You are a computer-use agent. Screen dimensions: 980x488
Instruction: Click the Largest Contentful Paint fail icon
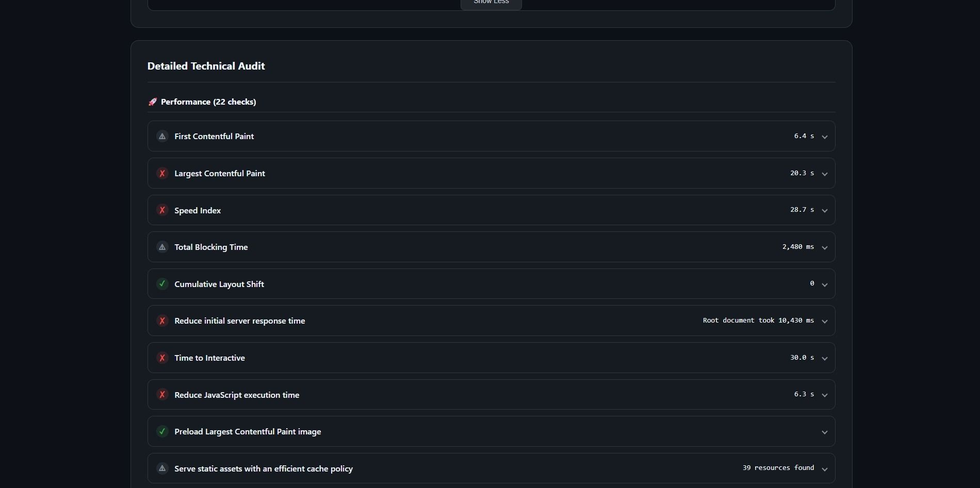click(x=162, y=174)
